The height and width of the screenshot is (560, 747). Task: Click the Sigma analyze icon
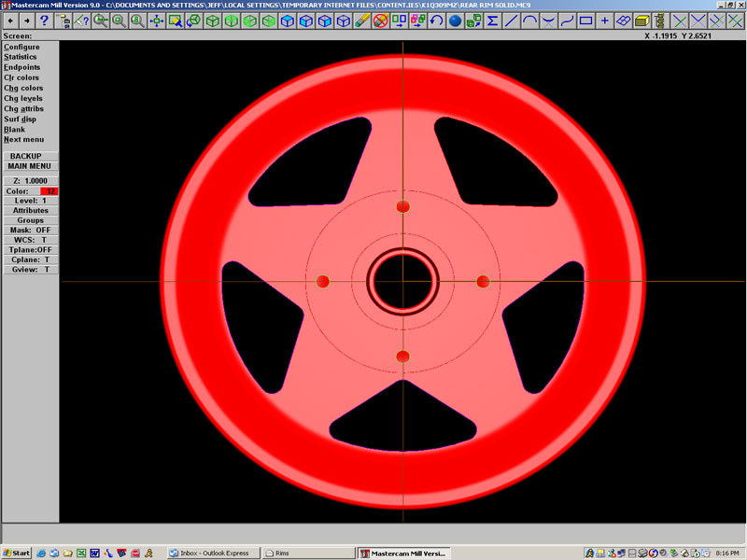492,21
